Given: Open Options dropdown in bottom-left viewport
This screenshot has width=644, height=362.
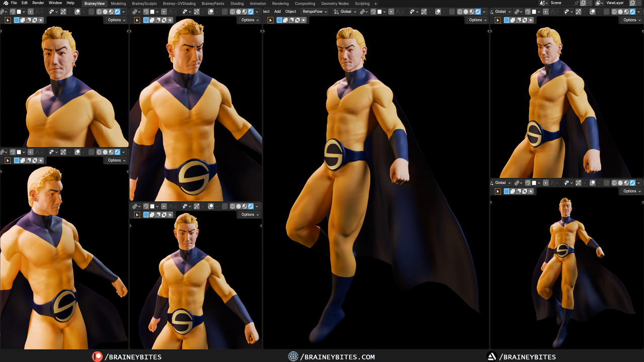Looking at the screenshot, I should [x=117, y=160].
